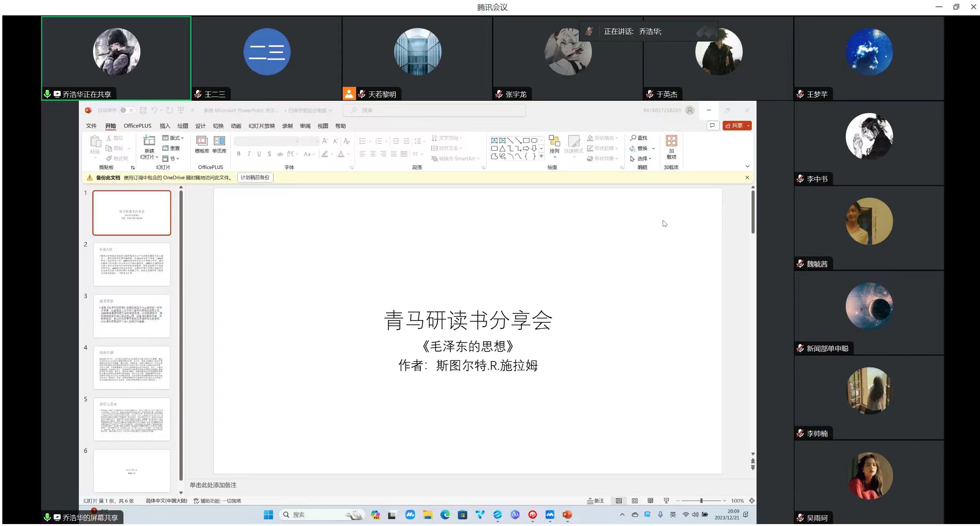Click start-from-beginning icon in quick access toolbar
This screenshot has width=980, height=526.
pyautogui.click(x=181, y=110)
